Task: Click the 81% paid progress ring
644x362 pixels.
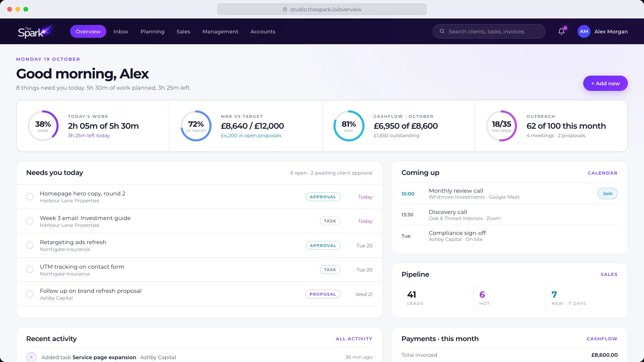Action: pos(349,126)
